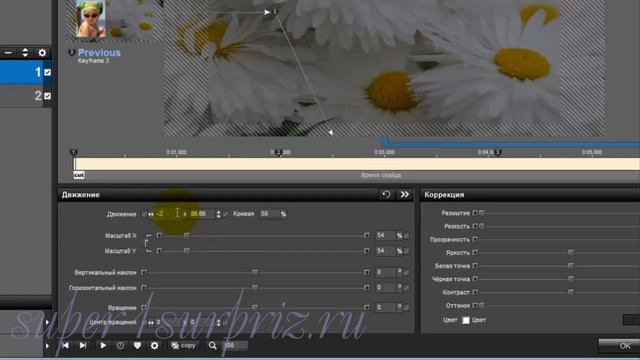
Task: Click the copy button in the bottom toolbar
Action: click(x=184, y=346)
